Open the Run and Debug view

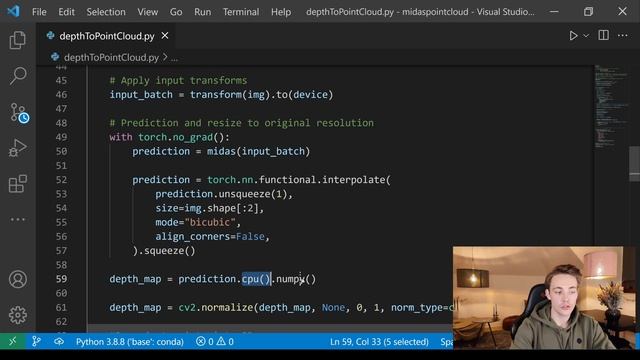18,148
